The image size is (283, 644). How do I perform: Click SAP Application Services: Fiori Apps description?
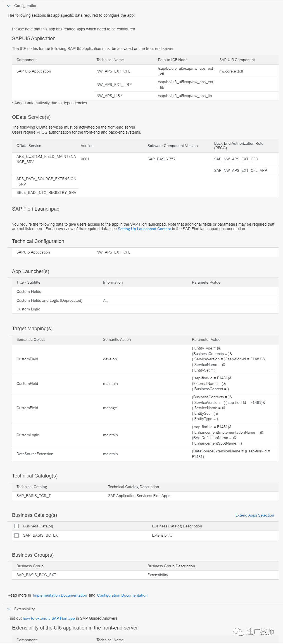click(x=139, y=496)
